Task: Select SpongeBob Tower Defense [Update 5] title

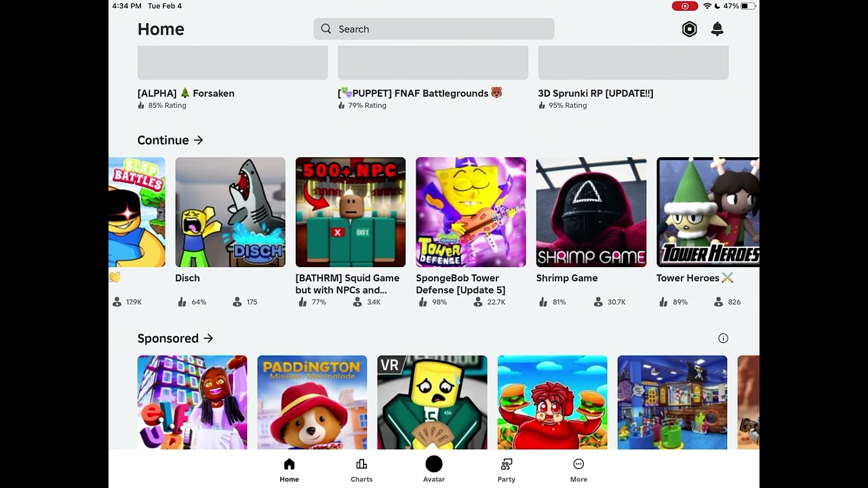Action: [x=460, y=284]
